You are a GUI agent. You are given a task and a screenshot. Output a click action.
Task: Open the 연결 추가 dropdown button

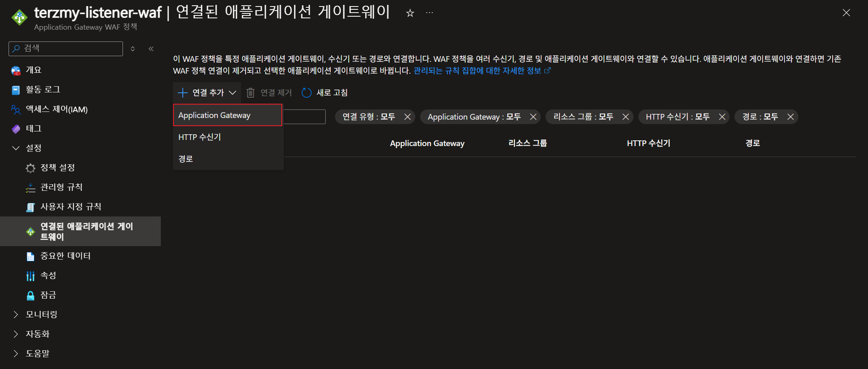207,93
